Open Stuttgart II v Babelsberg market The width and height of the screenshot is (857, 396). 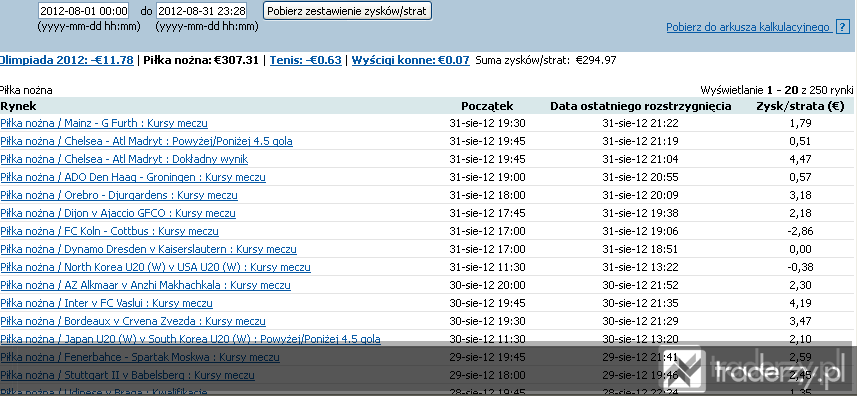127,376
